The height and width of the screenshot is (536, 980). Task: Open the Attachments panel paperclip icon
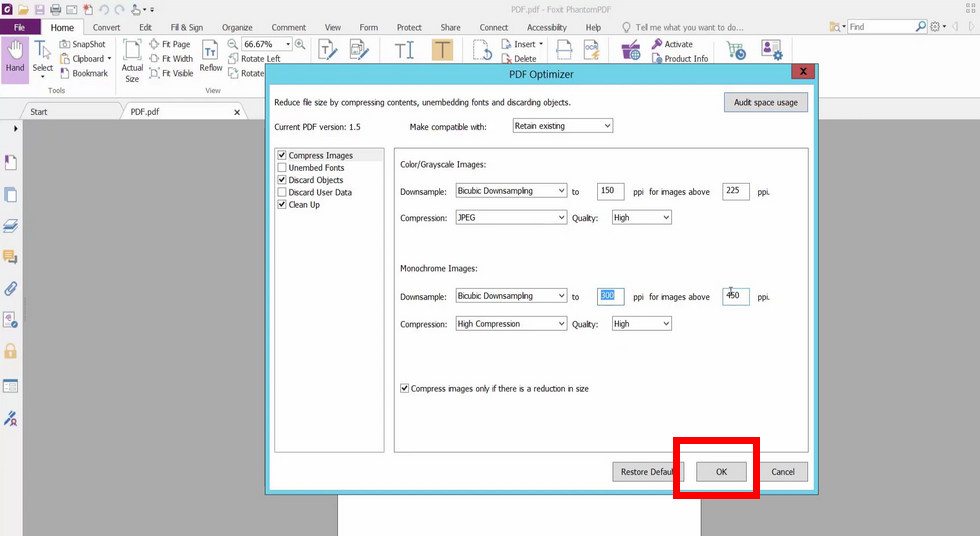(11, 289)
